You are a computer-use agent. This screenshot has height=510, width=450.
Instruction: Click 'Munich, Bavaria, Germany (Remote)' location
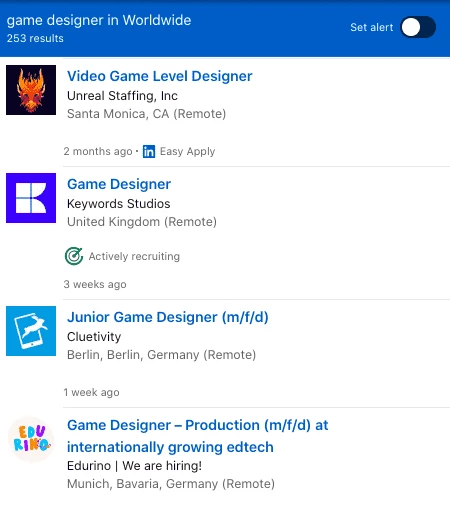coord(171,484)
